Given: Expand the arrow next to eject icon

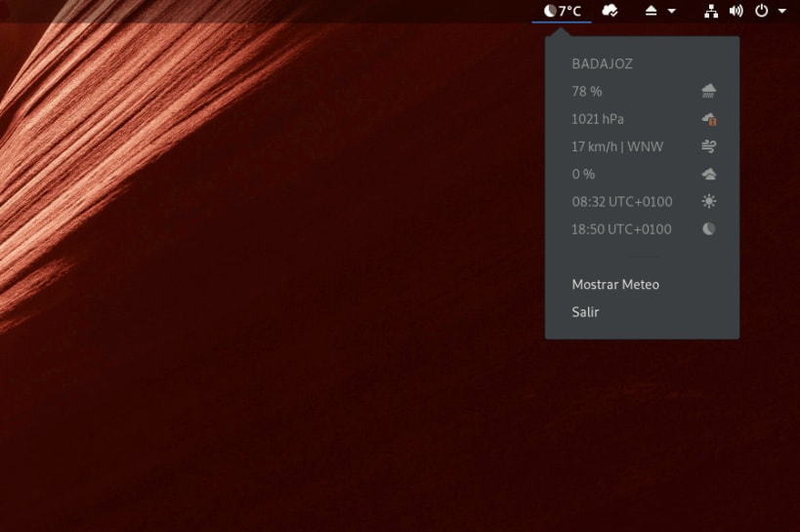Looking at the screenshot, I should pos(671,11).
